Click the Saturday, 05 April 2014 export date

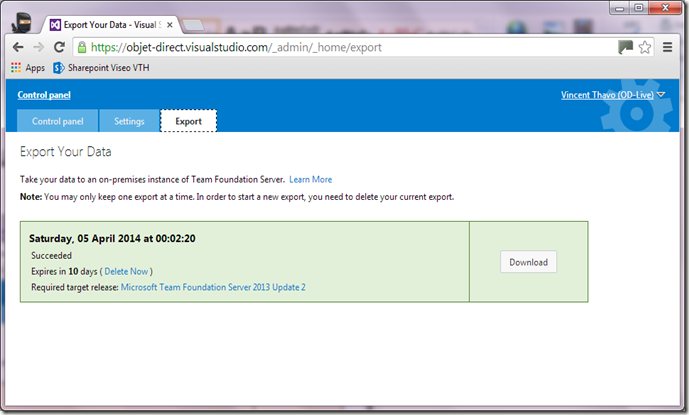(x=112, y=238)
